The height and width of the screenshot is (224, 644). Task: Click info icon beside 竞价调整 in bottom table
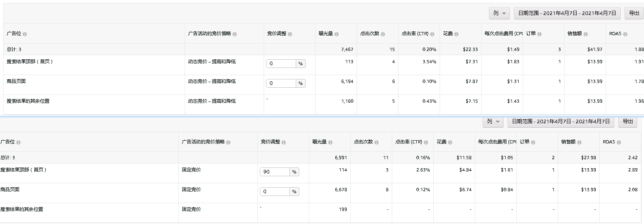click(283, 142)
